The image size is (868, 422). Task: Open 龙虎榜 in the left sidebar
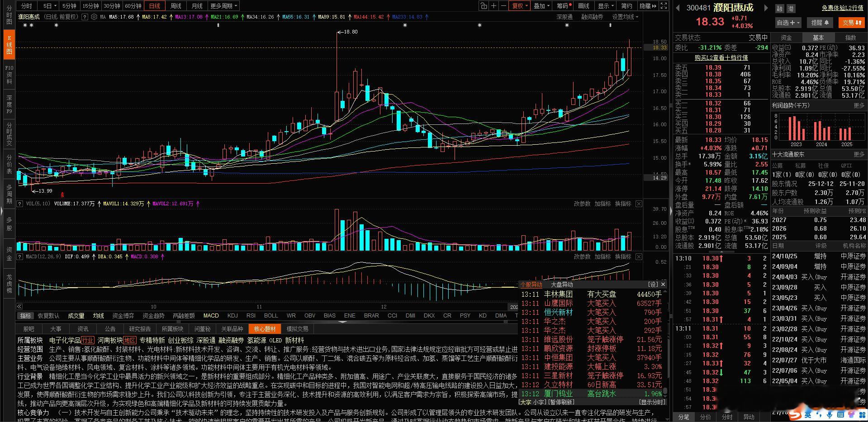click(9, 283)
